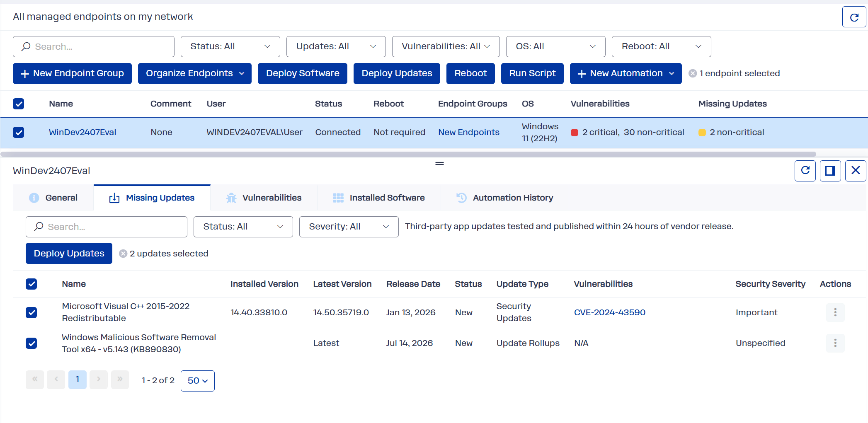Sort updates by Security Severity column

point(770,284)
